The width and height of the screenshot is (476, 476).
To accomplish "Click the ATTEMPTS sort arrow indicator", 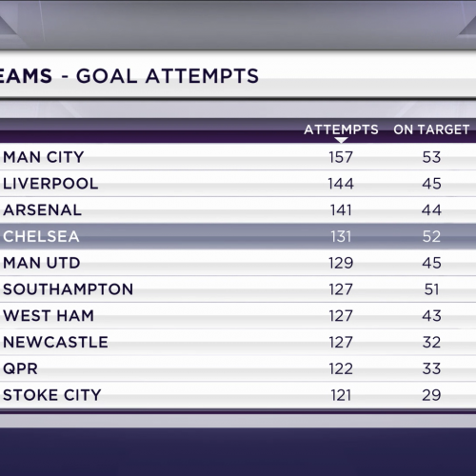I will point(341,140).
